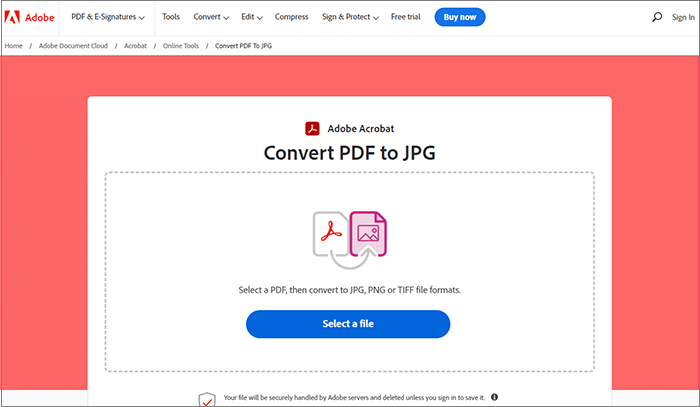This screenshot has height=407, width=700.
Task: Click the Buy now button
Action: point(460,17)
